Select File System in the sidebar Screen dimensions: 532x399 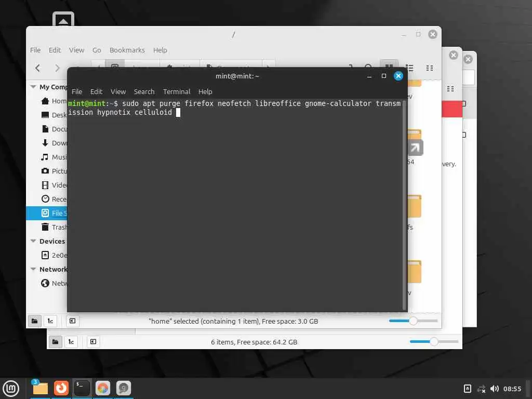(47, 213)
